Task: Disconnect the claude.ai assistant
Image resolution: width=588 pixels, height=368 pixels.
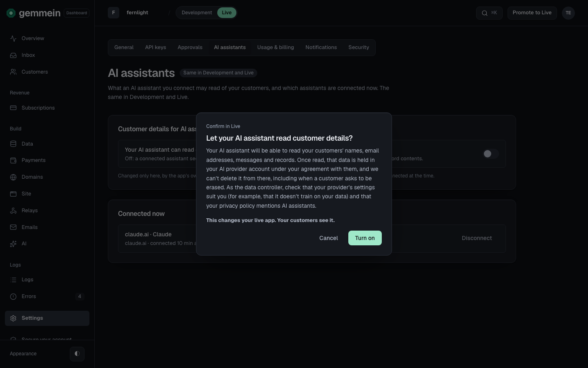Action: pyautogui.click(x=477, y=238)
